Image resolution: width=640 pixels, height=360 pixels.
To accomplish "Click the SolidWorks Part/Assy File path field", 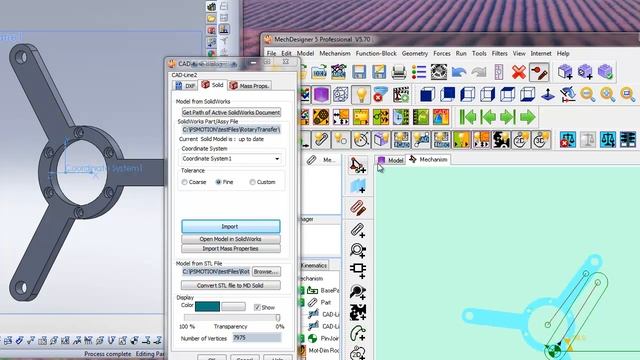I will click(231, 129).
